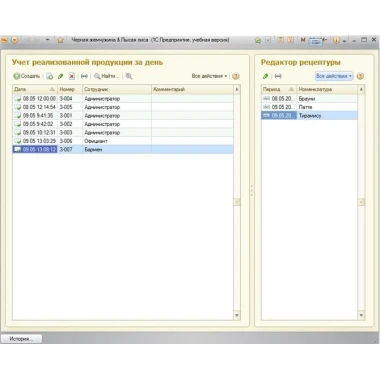Select the Официант row 3-006
380x380 pixels.
coord(123,141)
